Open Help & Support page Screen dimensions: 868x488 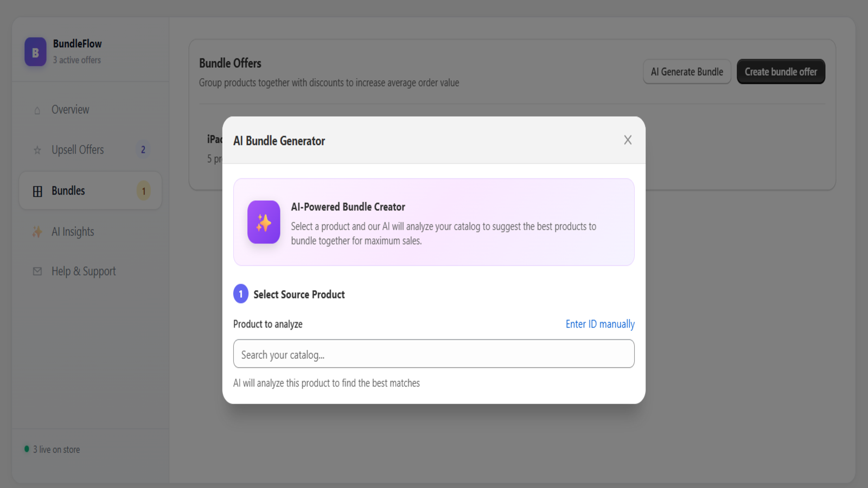(x=84, y=271)
